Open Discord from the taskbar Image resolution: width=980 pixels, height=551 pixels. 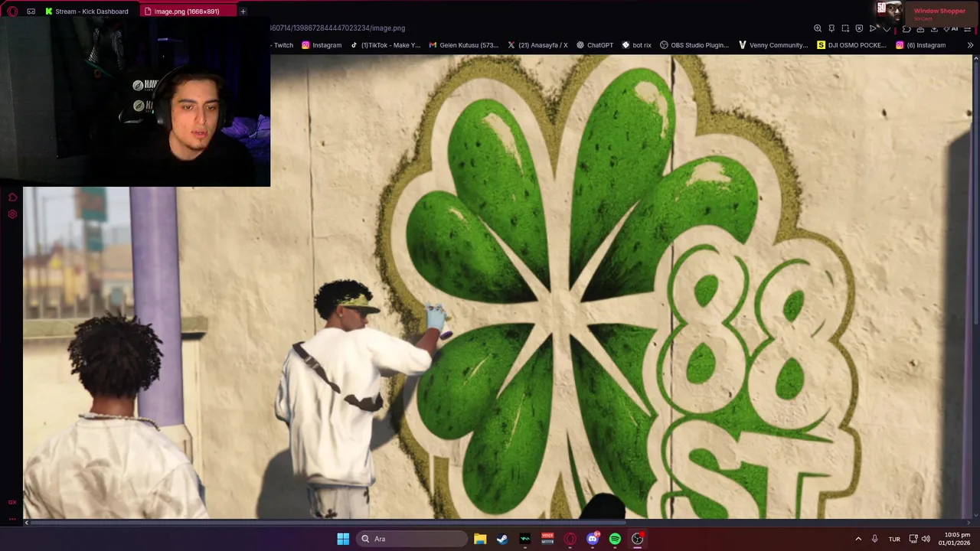(x=593, y=539)
